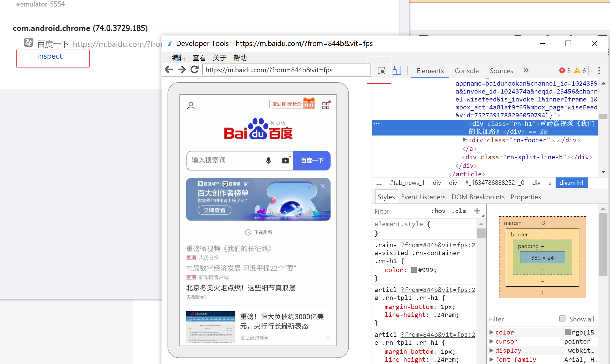The height and width of the screenshot is (364, 610).
Task: Click the forward navigation arrow
Action: (181, 70)
